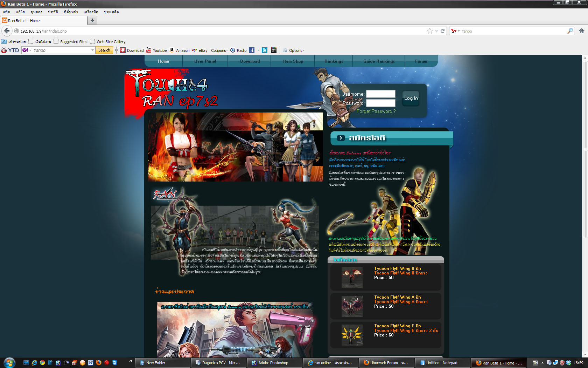
Task: Expand the YTD toolbar search engine selector
Action: point(27,50)
